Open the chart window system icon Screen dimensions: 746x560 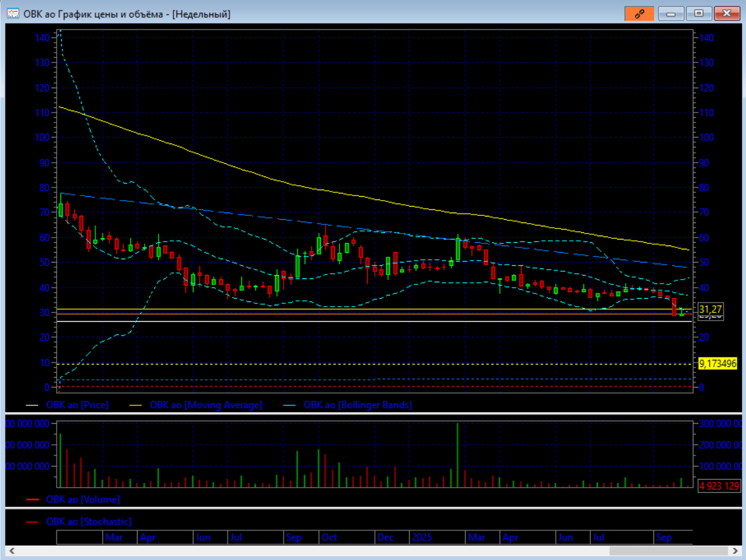(x=12, y=13)
